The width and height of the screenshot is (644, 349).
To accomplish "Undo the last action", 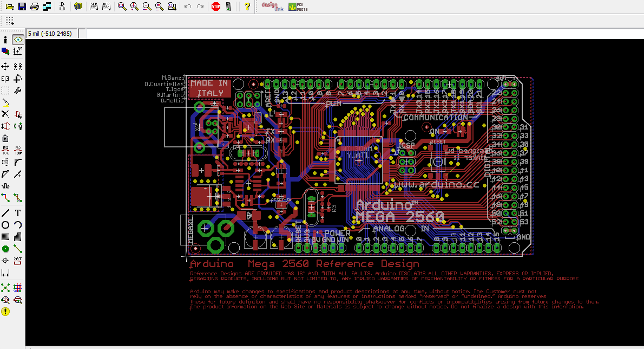I will pos(188,7).
